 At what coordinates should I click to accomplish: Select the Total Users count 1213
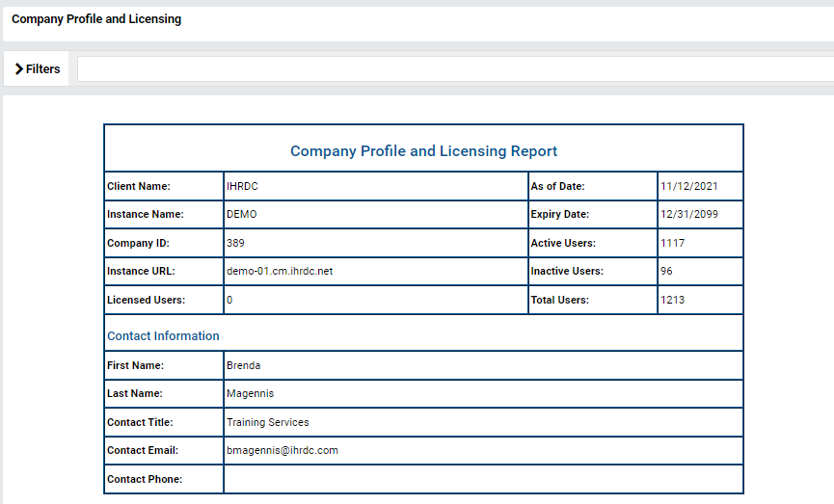click(672, 300)
